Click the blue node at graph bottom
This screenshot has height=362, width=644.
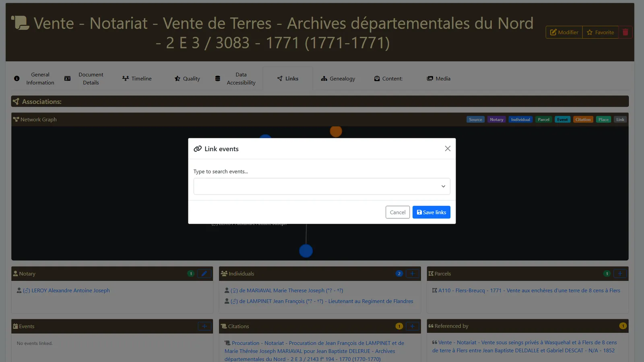[306, 251]
